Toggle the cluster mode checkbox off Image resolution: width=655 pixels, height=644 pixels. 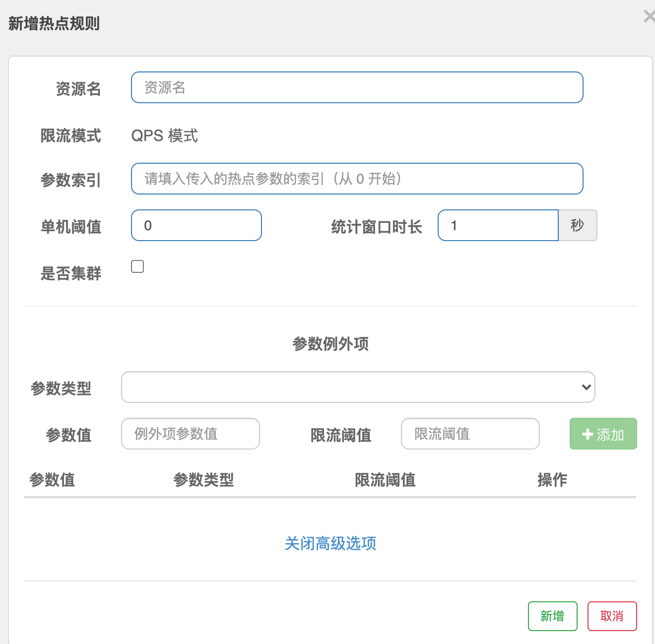137,266
